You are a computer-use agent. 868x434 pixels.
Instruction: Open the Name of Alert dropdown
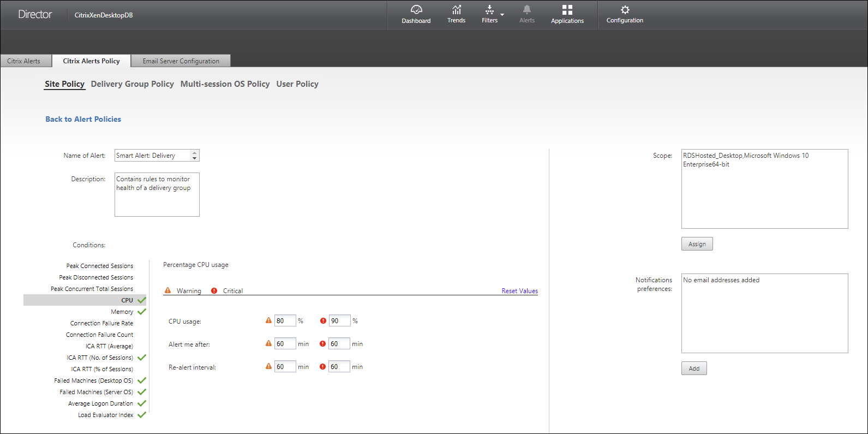pyautogui.click(x=194, y=156)
